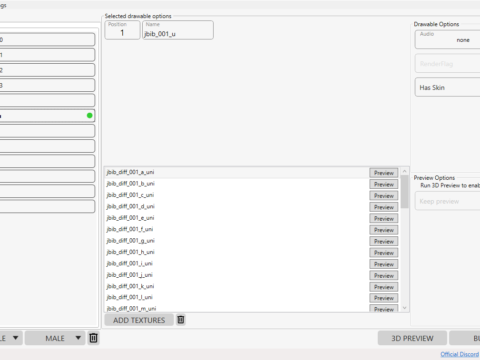Preview texture jbib_diff_001_c_uni

pyautogui.click(x=384, y=196)
